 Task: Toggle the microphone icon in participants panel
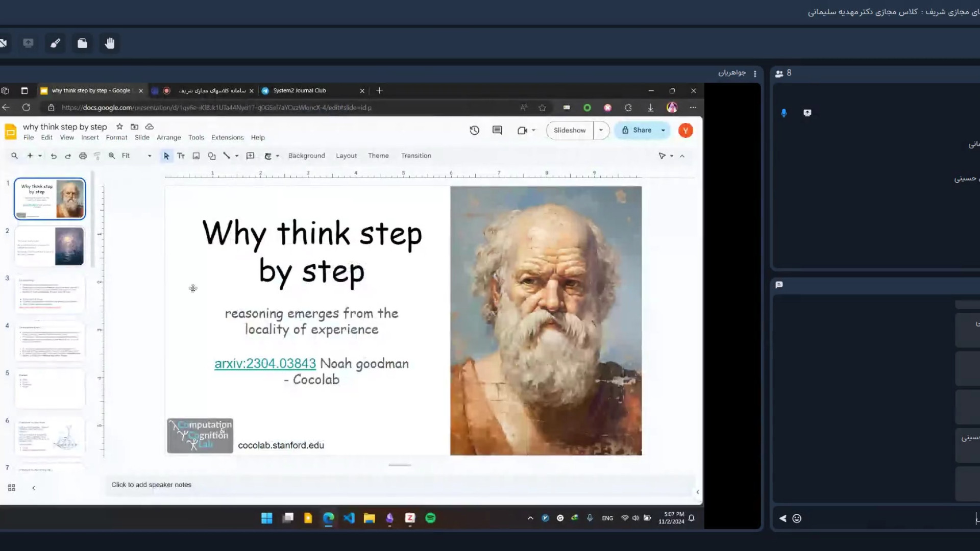coord(784,113)
